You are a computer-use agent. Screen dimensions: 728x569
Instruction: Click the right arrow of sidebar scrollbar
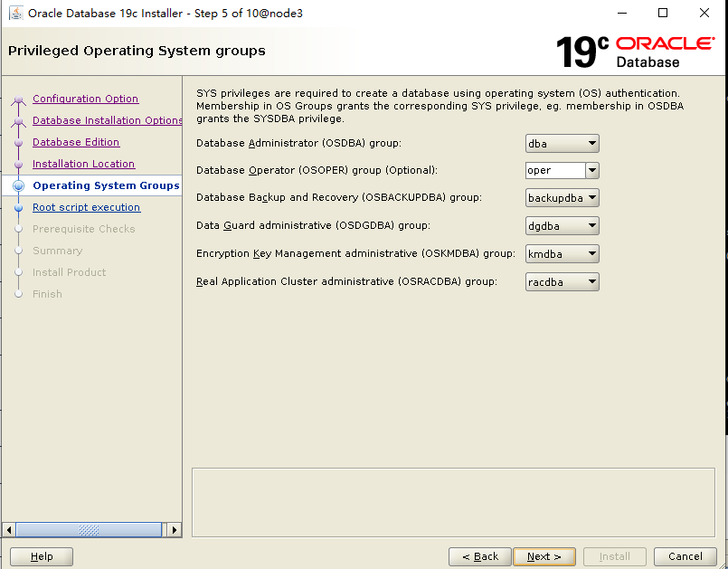click(175, 529)
